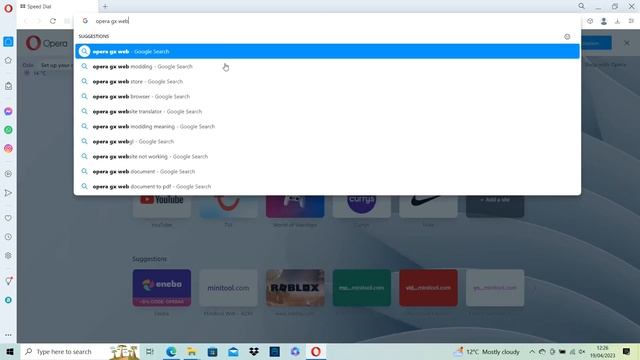Select top suggestion 'opera gx web' Google Search
640x360 pixels.
[x=327, y=51]
